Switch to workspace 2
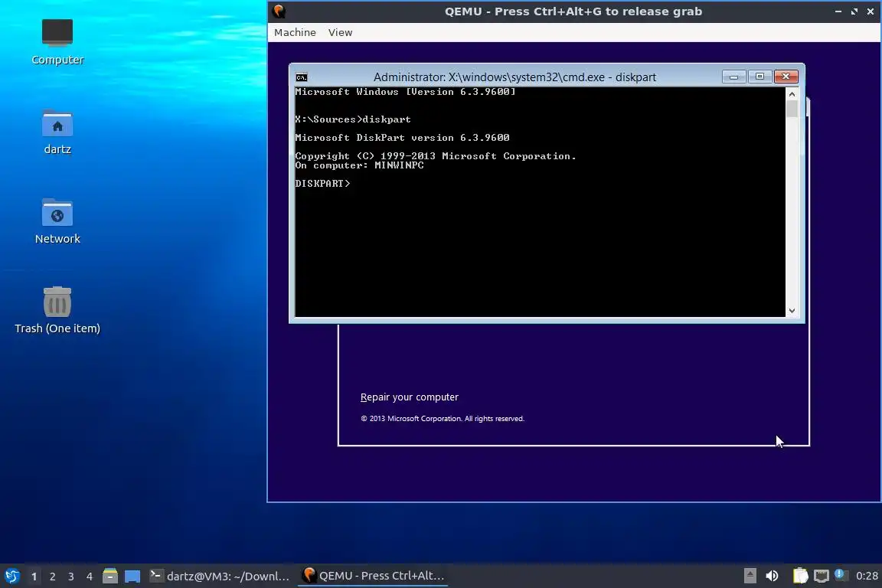 pos(53,577)
